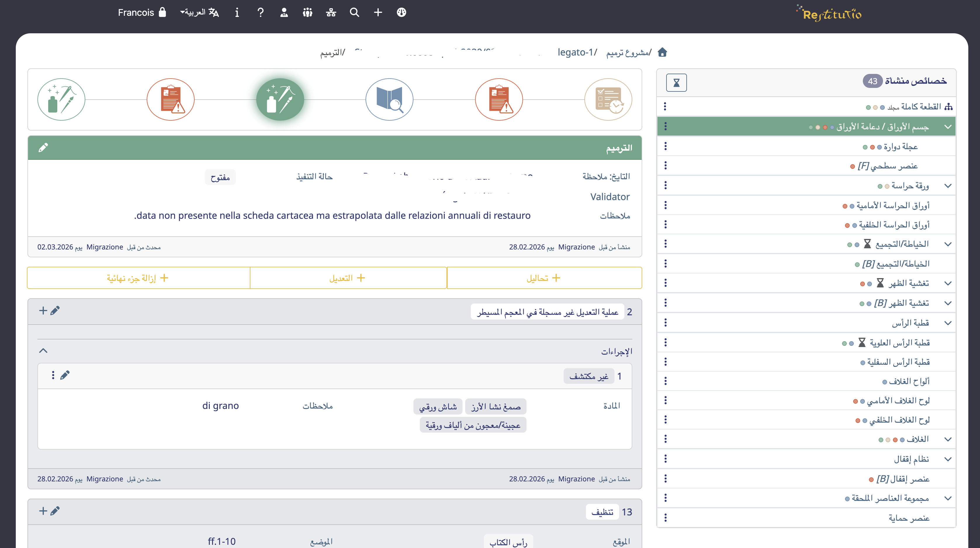The image size is (980, 548).
Task: Open help via the question mark icon
Action: click(260, 13)
